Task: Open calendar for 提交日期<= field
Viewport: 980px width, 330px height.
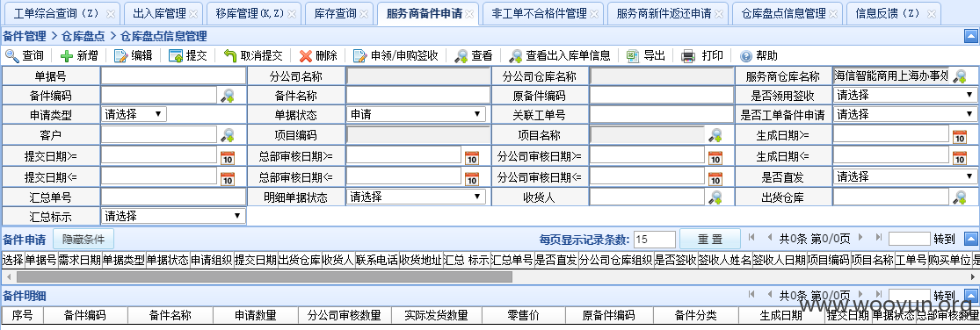Action: click(x=228, y=178)
